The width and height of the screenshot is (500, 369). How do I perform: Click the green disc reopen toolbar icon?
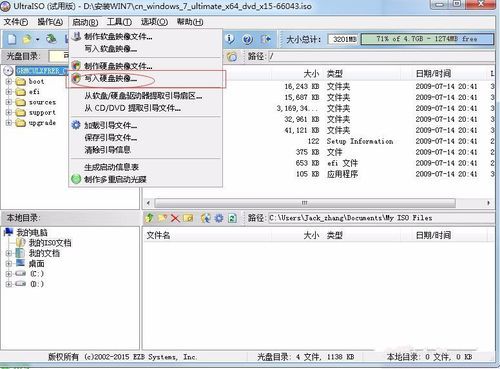(x=51, y=39)
